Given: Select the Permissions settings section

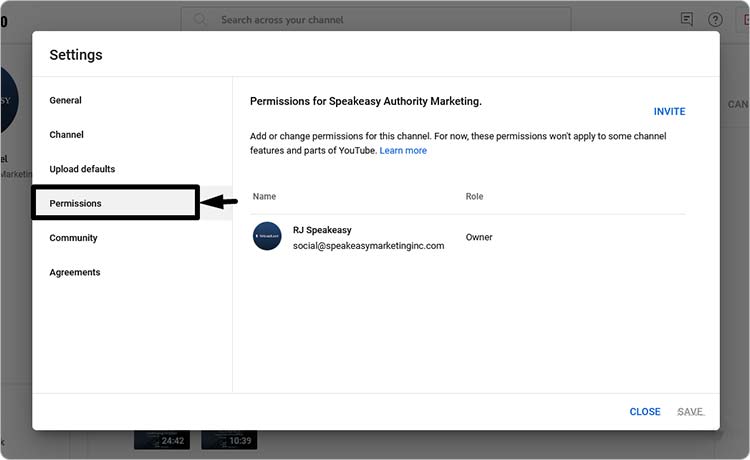Looking at the screenshot, I should 76,203.
